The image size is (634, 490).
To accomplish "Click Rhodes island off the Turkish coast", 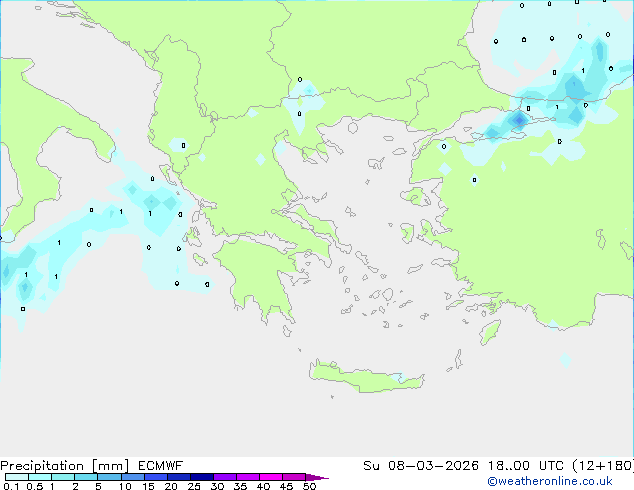I will (x=489, y=331).
